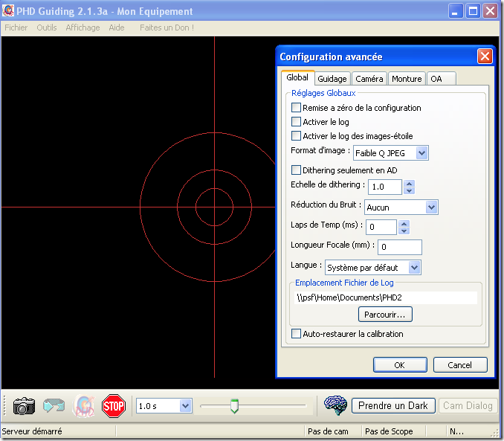
Task: Click Pas de Scope status text
Action: 389,431
